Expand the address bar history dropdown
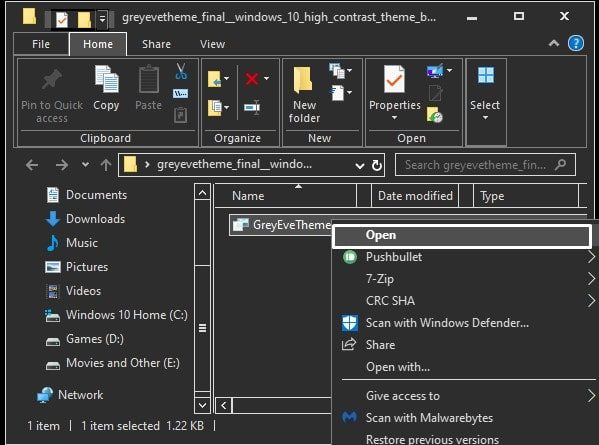Screen dimensions: 599x445 359,166
